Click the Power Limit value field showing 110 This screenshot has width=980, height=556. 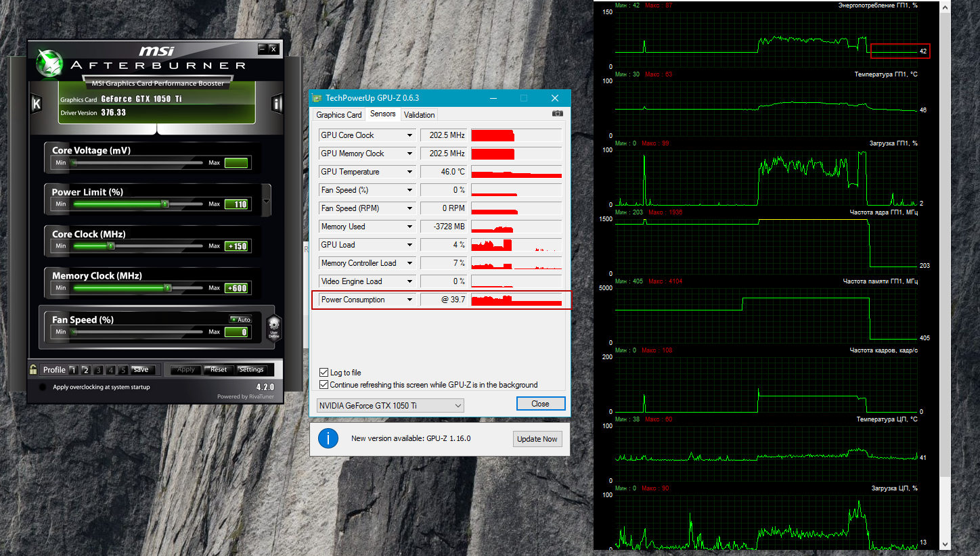(x=236, y=204)
